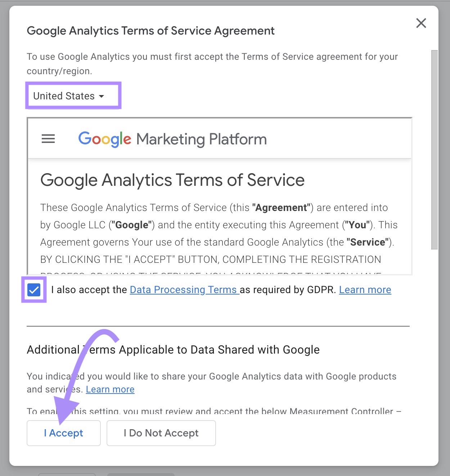
Task: Click the navigation menu icon above the terms text
Action: pos(48,139)
